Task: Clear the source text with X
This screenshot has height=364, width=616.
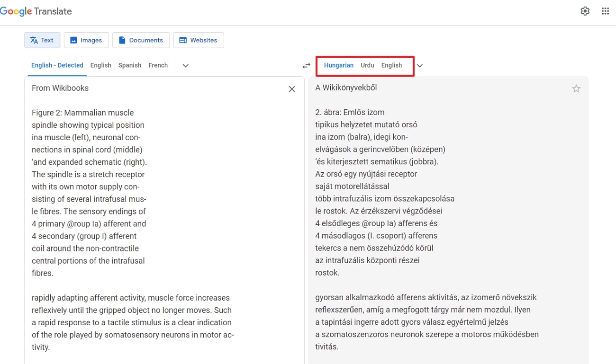Action: coord(292,89)
